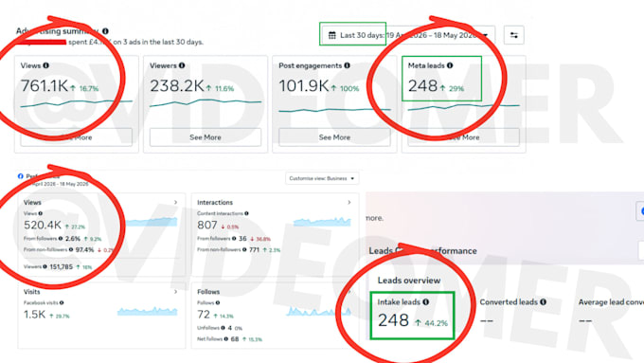The height and width of the screenshot is (363, 644).
Task: Expand the Interactions card chevron
Action: pyautogui.click(x=349, y=202)
